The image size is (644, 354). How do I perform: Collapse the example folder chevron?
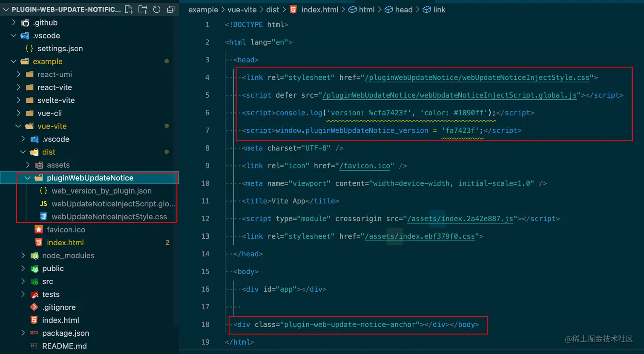point(14,61)
